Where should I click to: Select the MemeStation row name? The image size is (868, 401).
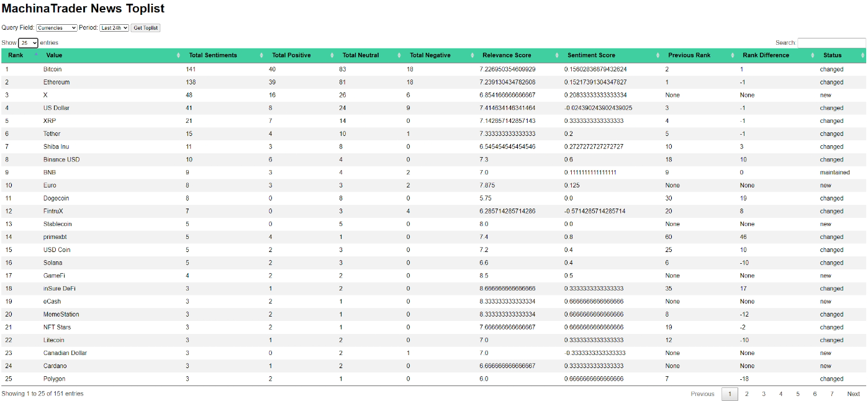(61, 315)
